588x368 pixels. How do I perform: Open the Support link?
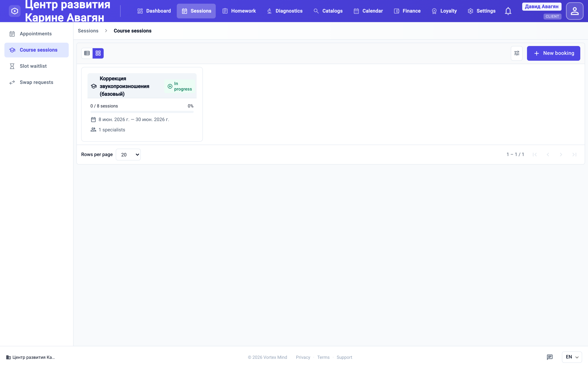pos(344,357)
